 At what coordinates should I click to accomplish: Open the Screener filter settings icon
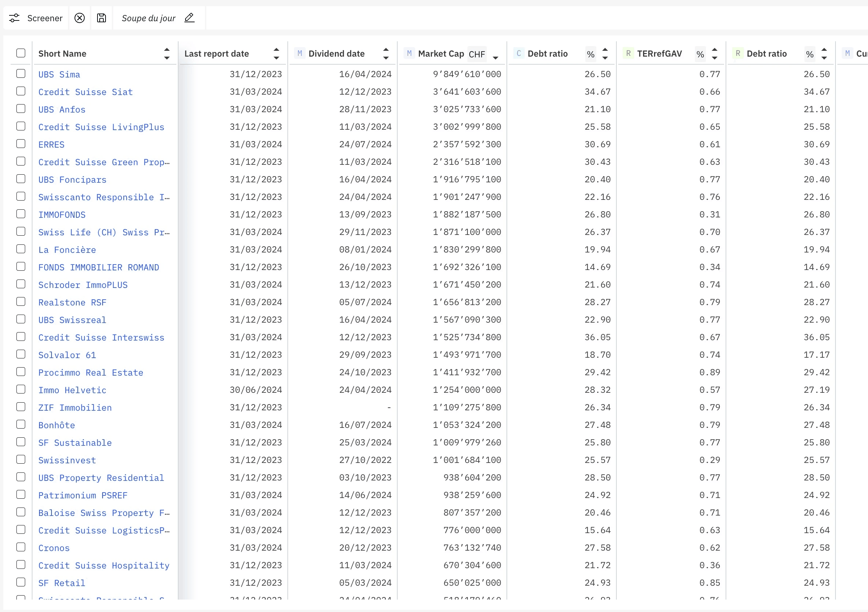point(14,18)
